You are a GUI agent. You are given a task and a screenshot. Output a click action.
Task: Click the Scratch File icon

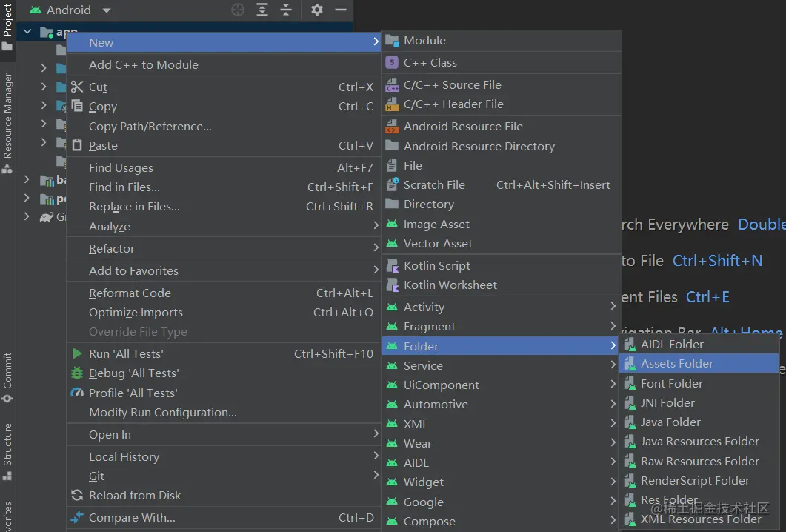(x=392, y=184)
